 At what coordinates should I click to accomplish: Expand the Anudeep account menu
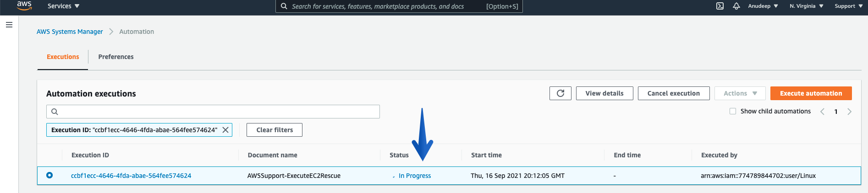click(x=763, y=6)
